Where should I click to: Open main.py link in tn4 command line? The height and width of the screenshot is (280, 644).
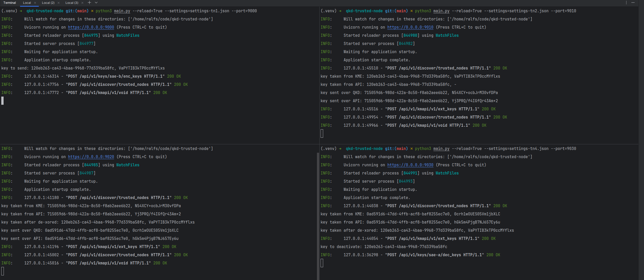(x=441, y=149)
